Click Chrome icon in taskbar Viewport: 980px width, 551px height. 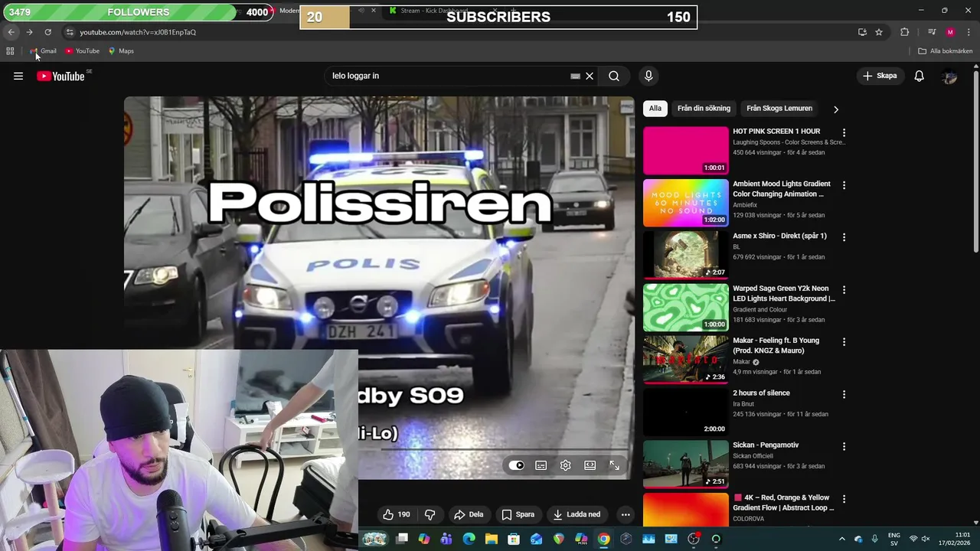point(604,539)
